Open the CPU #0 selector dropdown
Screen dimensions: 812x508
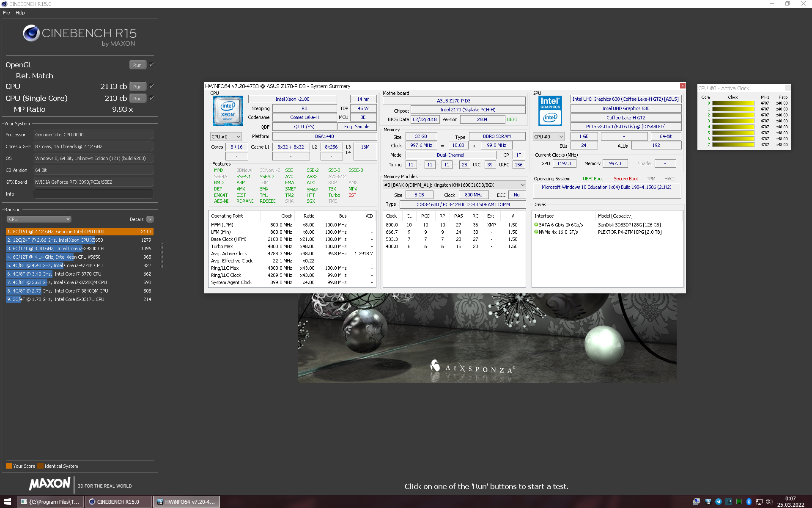coord(226,137)
